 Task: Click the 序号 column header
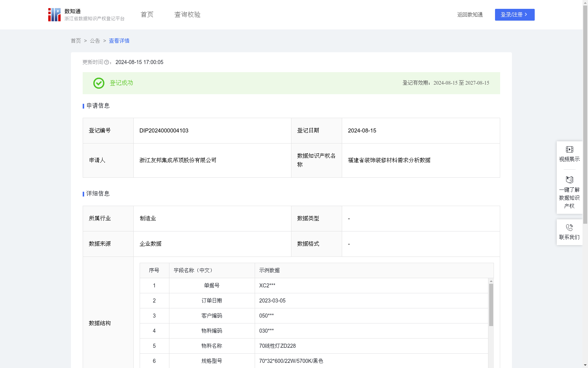tap(154, 270)
